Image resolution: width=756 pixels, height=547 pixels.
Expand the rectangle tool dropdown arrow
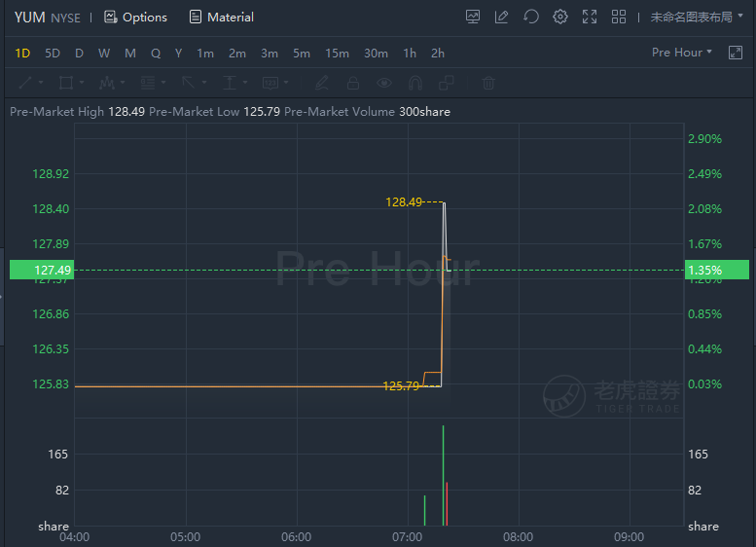(x=82, y=83)
